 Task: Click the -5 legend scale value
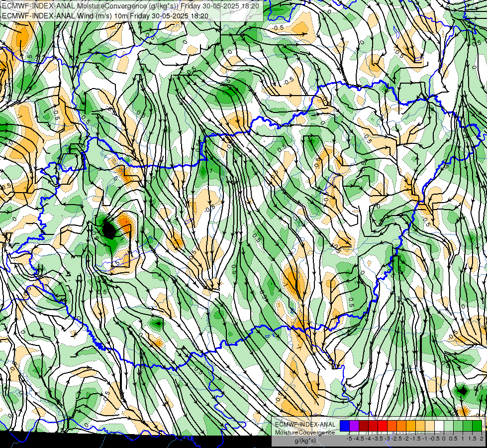point(349,439)
